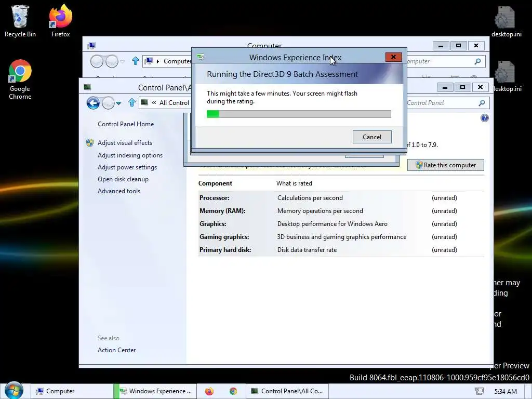532x399 pixels.
Task: Click the Control Panel address bar icon
Action: click(x=144, y=102)
